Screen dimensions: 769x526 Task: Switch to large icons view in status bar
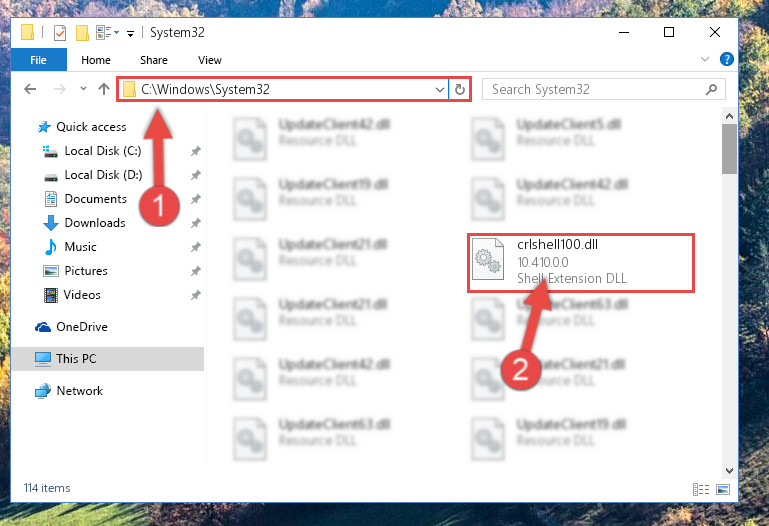pos(723,489)
